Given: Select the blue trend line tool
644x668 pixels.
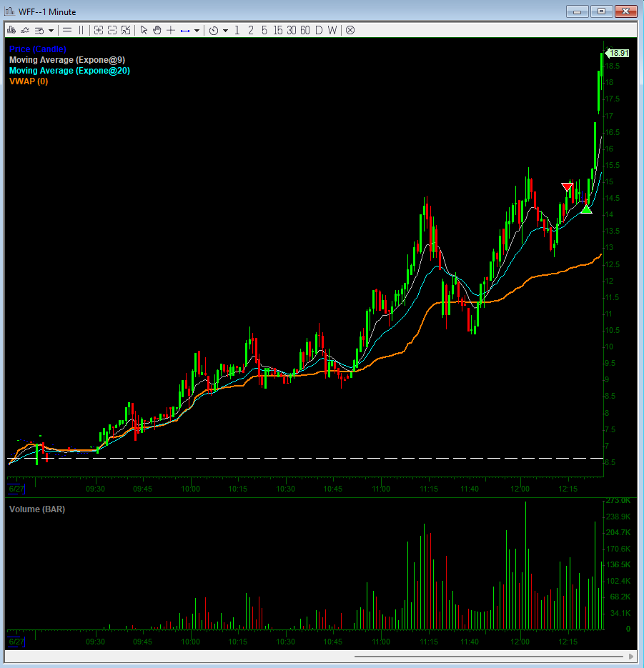Looking at the screenshot, I should point(185,31).
